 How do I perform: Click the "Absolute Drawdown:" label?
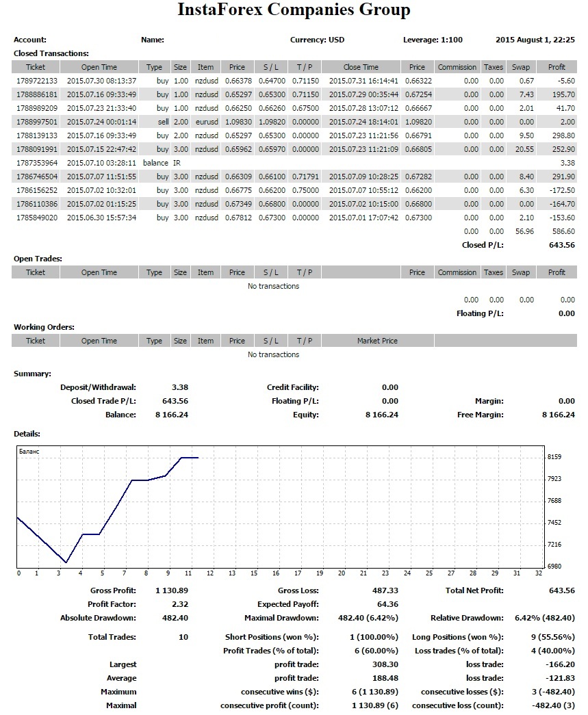(x=98, y=618)
